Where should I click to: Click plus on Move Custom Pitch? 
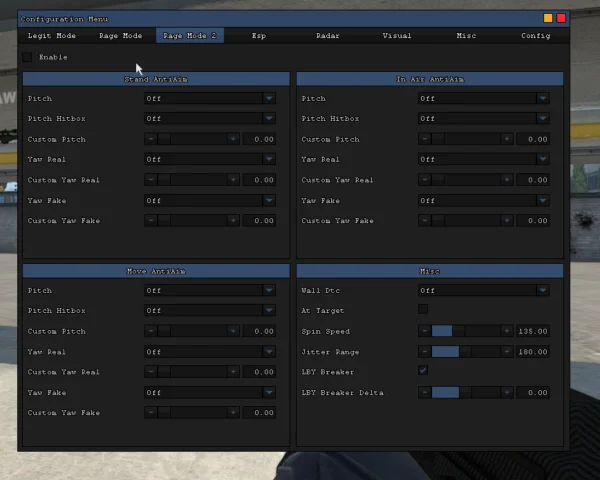233,331
